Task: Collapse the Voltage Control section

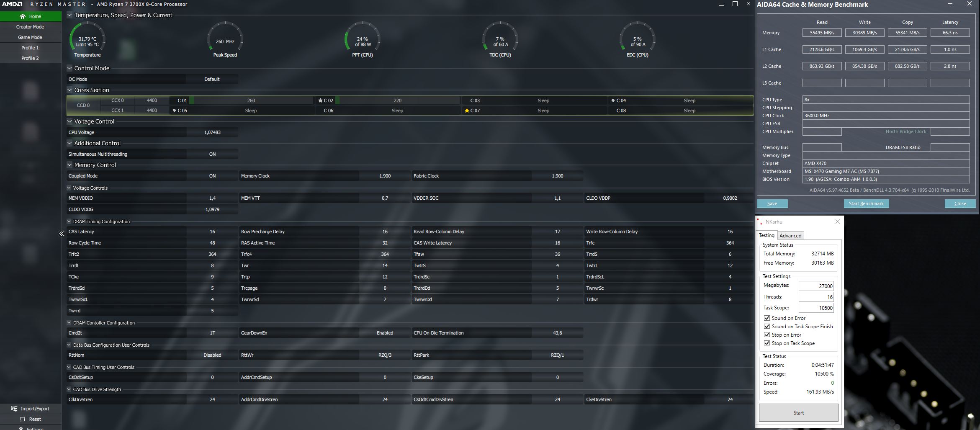Action: (69, 121)
